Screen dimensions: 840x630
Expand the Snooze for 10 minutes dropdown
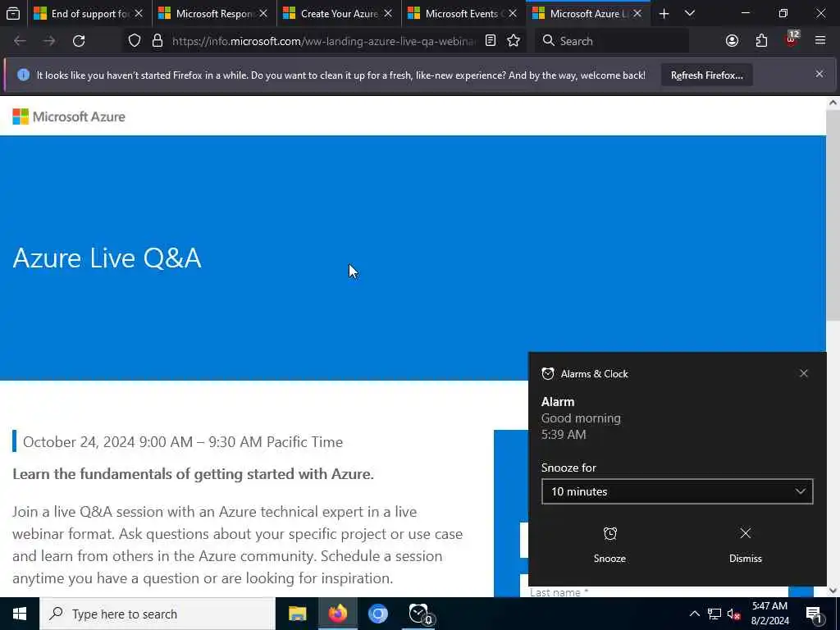[x=677, y=491]
